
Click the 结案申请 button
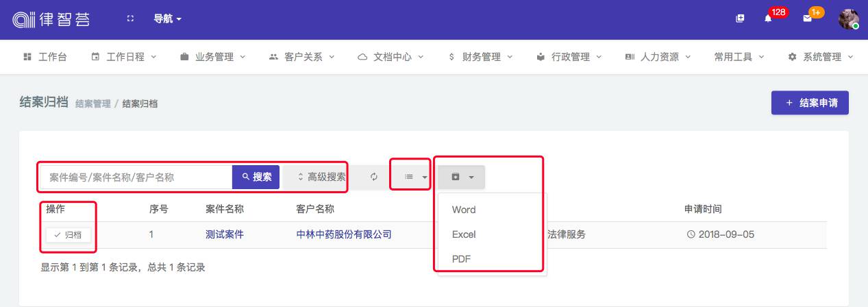[x=809, y=103]
